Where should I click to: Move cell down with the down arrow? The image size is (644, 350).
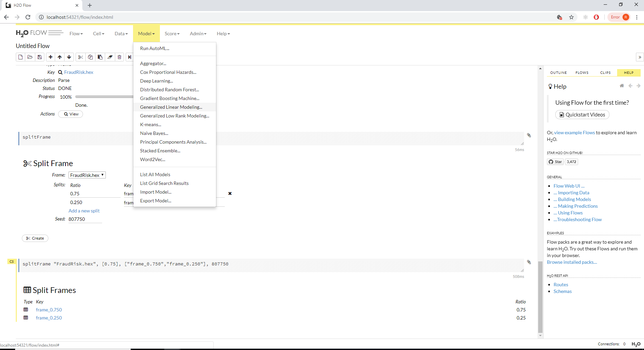point(69,57)
